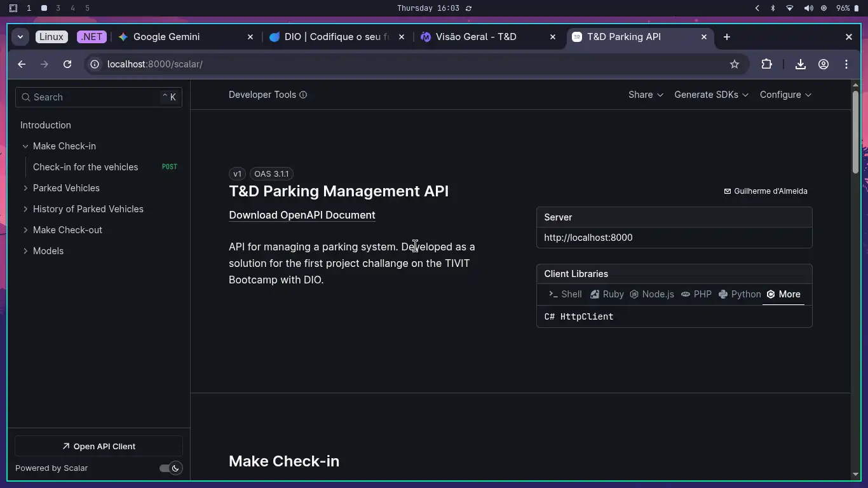Open the Generate SDKs dropdown
The image size is (868, 488).
click(x=711, y=95)
